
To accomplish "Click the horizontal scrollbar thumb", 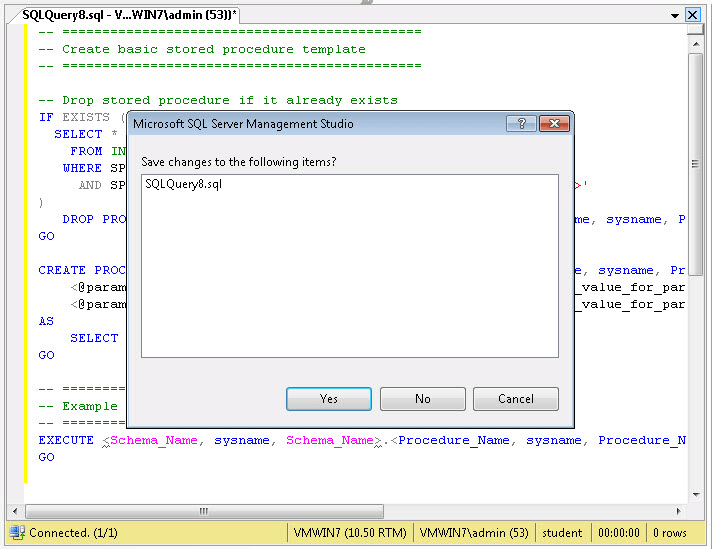I will click(204, 511).
